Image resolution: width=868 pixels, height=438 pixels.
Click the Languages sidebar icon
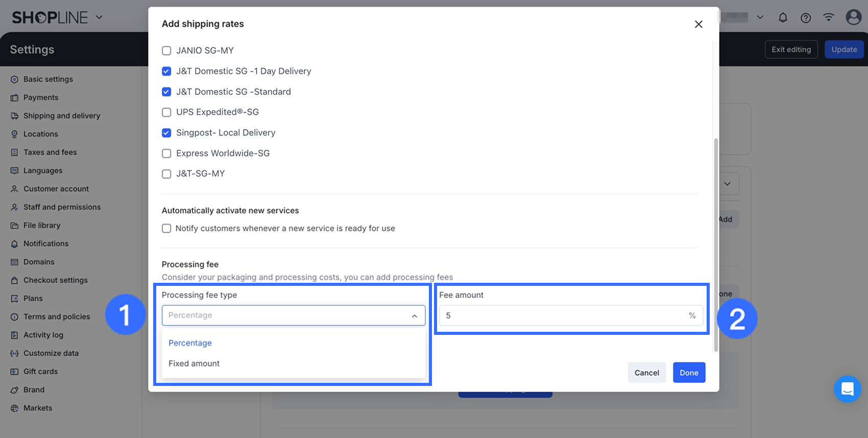pyautogui.click(x=14, y=171)
